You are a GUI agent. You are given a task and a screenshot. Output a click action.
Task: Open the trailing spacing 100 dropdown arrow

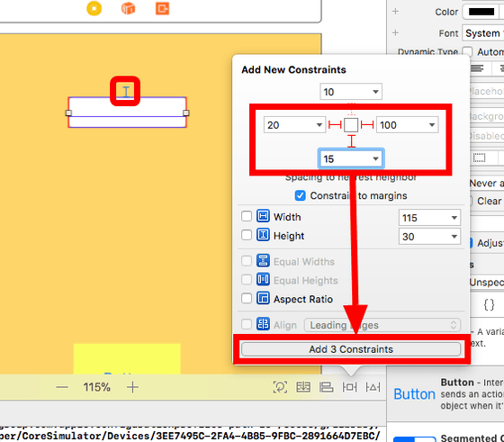pos(432,125)
